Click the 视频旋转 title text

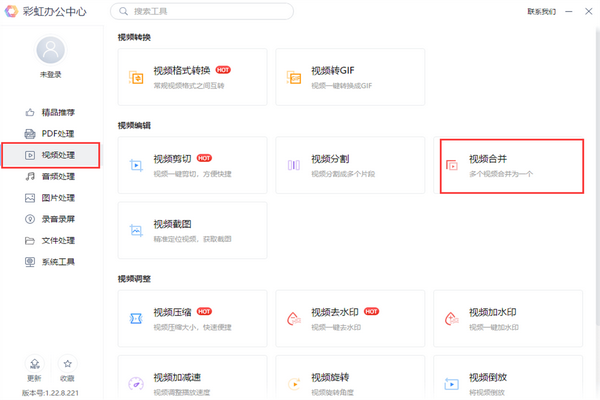tap(330, 377)
